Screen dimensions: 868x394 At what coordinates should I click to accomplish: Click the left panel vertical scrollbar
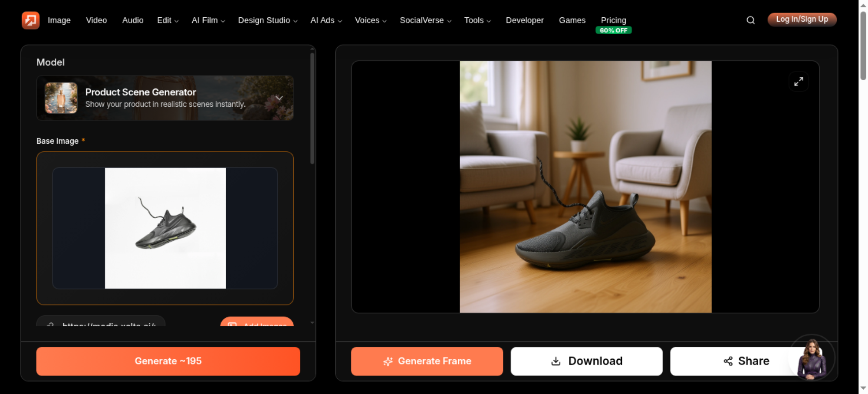coord(312,108)
